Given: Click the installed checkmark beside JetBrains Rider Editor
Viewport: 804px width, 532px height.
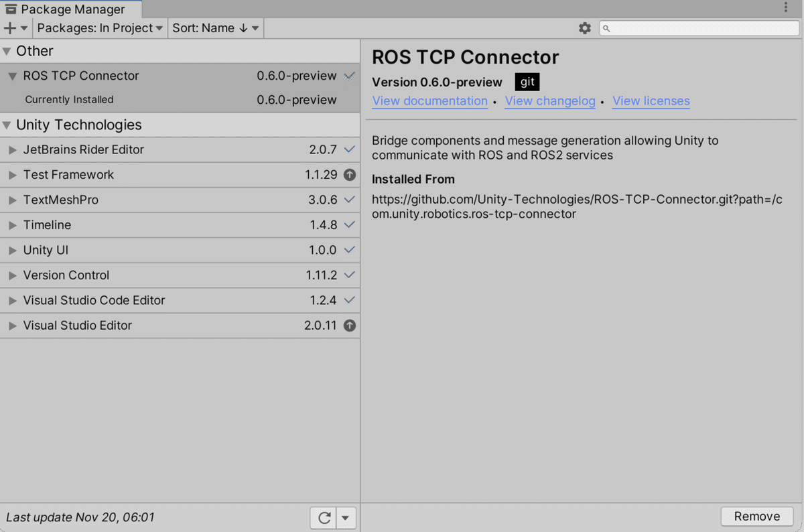Looking at the screenshot, I should tap(349, 149).
